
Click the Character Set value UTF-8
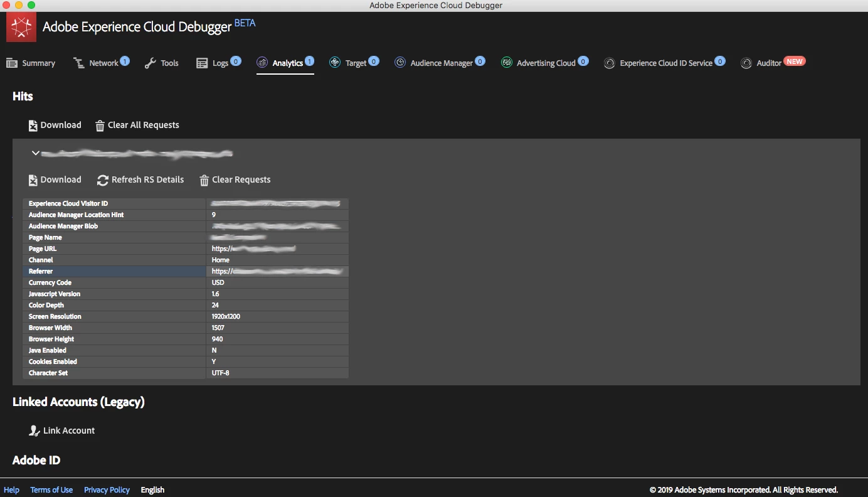coord(221,373)
